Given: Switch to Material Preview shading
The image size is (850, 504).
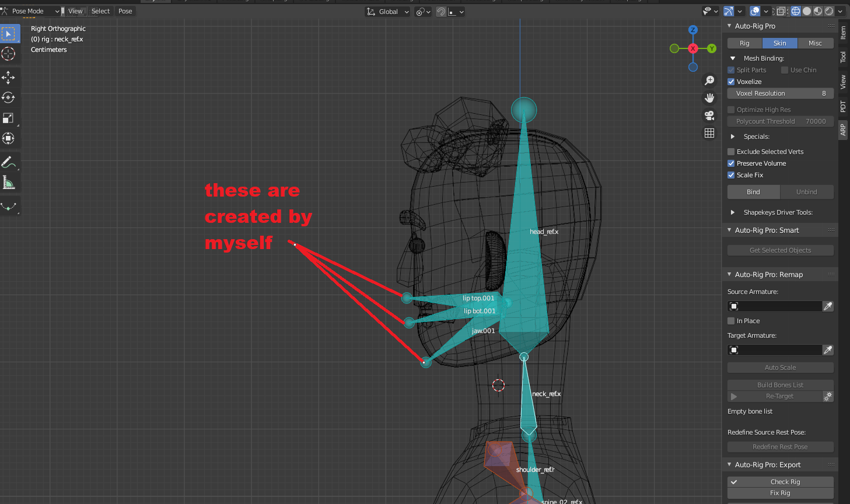Looking at the screenshot, I should tap(818, 11).
